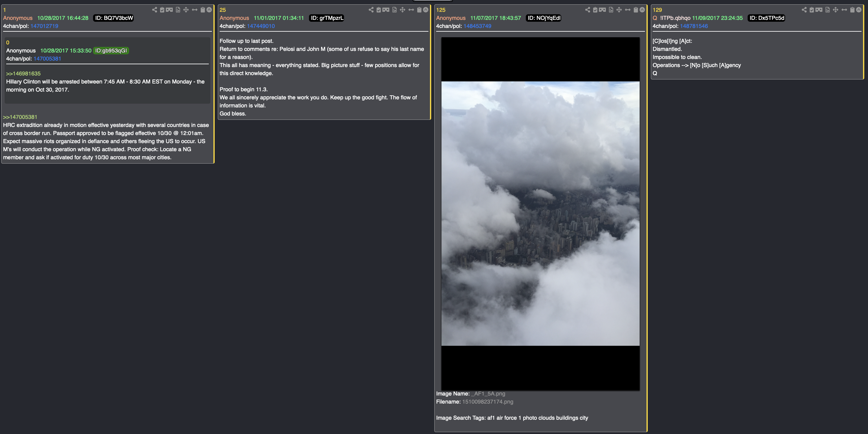Click the clipboard-check icon on post 125
The height and width of the screenshot is (434, 868).
pos(595,10)
